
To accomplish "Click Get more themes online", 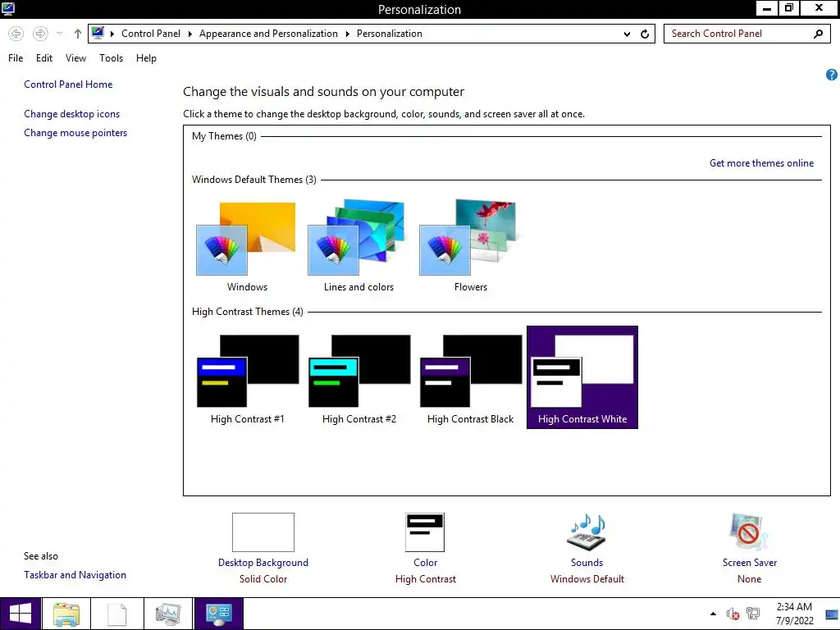I will coord(761,163).
